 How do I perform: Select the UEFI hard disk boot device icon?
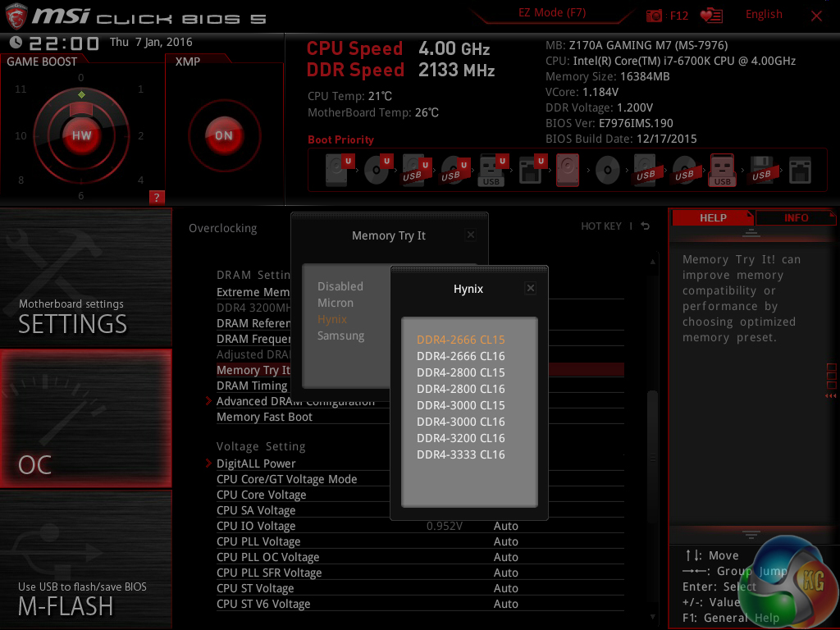tap(340, 170)
